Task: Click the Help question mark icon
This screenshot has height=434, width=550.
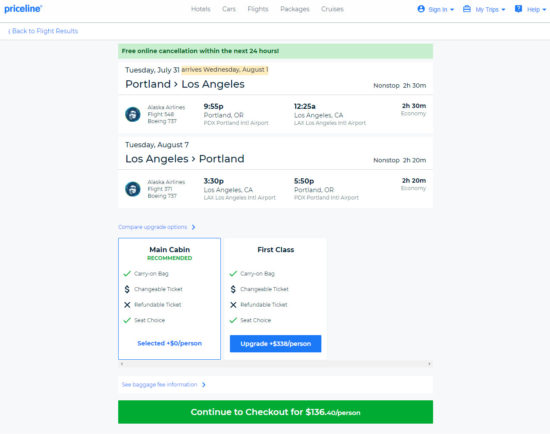Action: coord(518,9)
